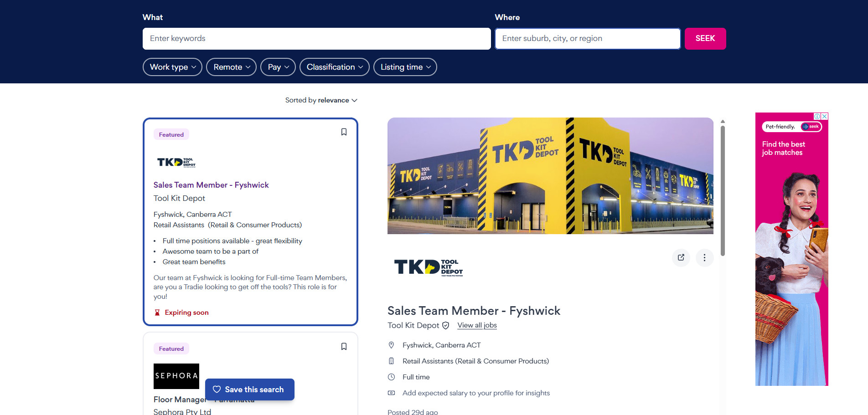Click the Featured tag on Tool Kit Depot card
The width and height of the screenshot is (868, 415).
[171, 134]
